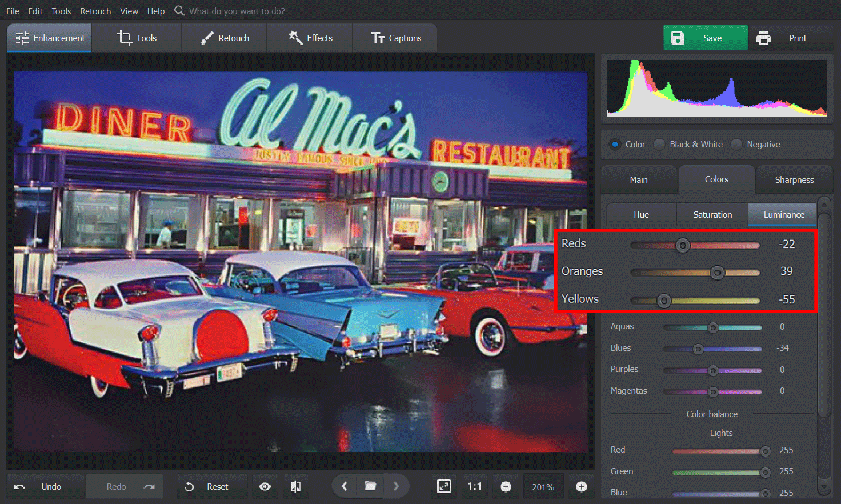Click the search box 'What do you want to do?'
Viewport: 841px width, 504px height.
pos(237,11)
